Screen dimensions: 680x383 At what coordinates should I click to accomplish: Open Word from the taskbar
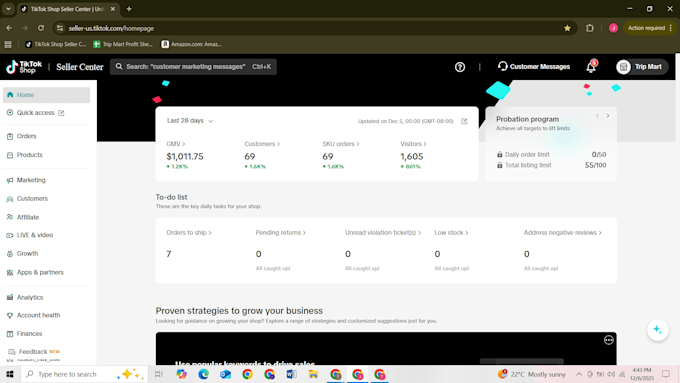point(291,374)
